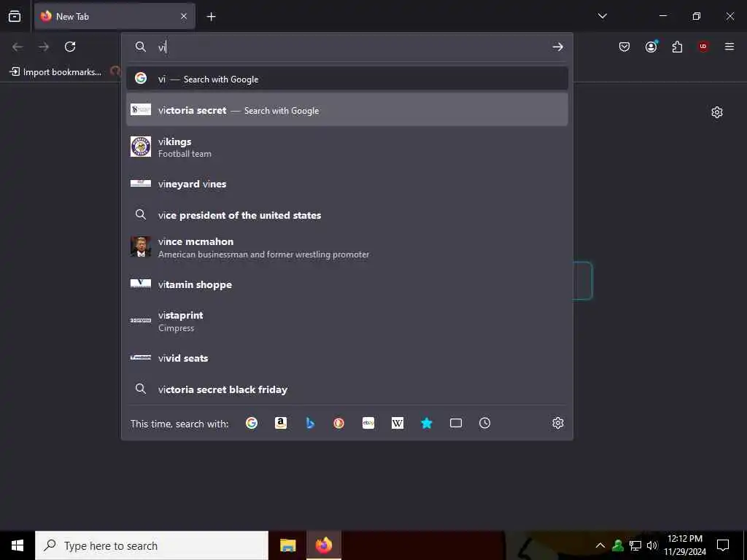Pick 'vice president of the united states'
Screen dimensions: 747x560
point(347,215)
